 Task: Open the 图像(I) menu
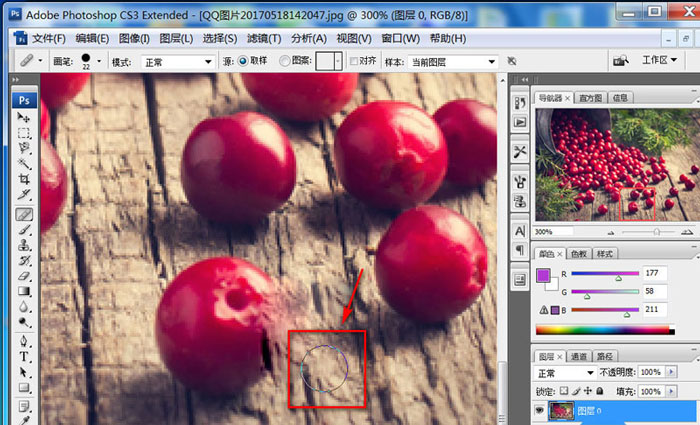click(x=134, y=39)
